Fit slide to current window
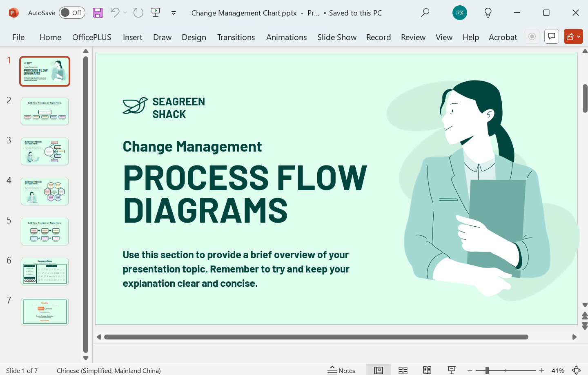This screenshot has height=375, width=588. point(576,370)
